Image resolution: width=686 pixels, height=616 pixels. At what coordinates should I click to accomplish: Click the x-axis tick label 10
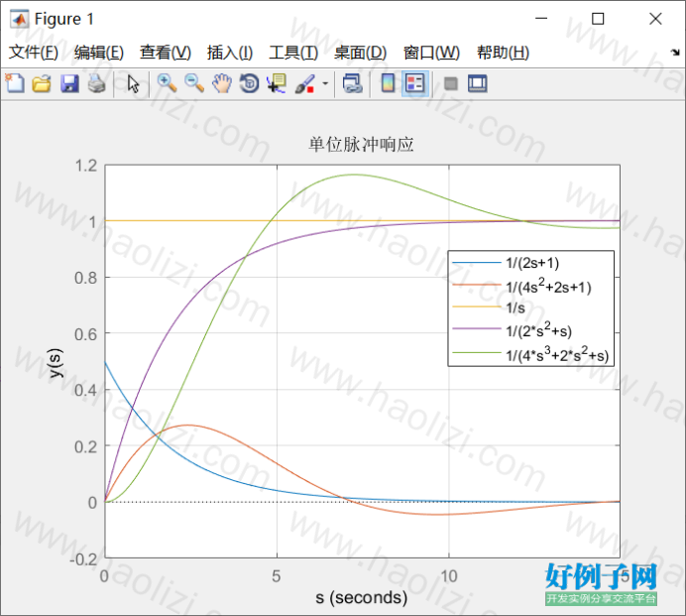449,576
